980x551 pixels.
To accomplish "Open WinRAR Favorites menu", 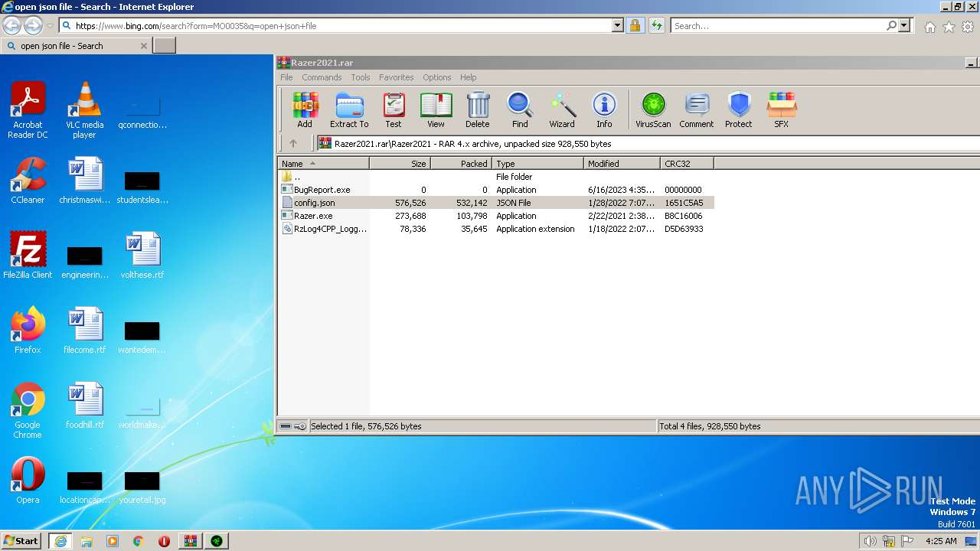I will [397, 77].
